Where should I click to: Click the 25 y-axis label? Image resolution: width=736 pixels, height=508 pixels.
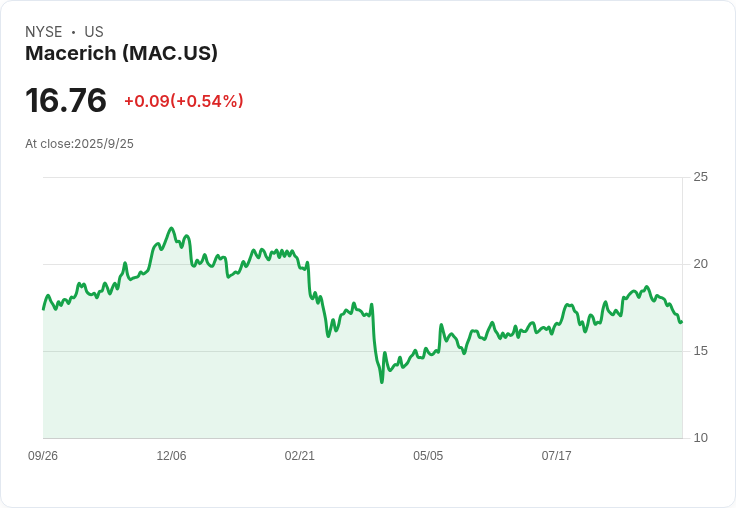point(701,177)
